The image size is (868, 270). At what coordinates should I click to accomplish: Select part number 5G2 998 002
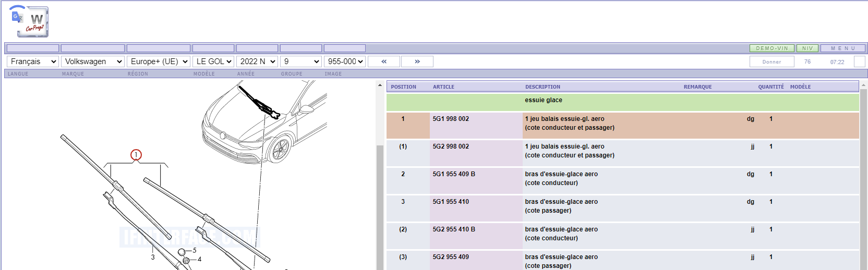(451, 146)
